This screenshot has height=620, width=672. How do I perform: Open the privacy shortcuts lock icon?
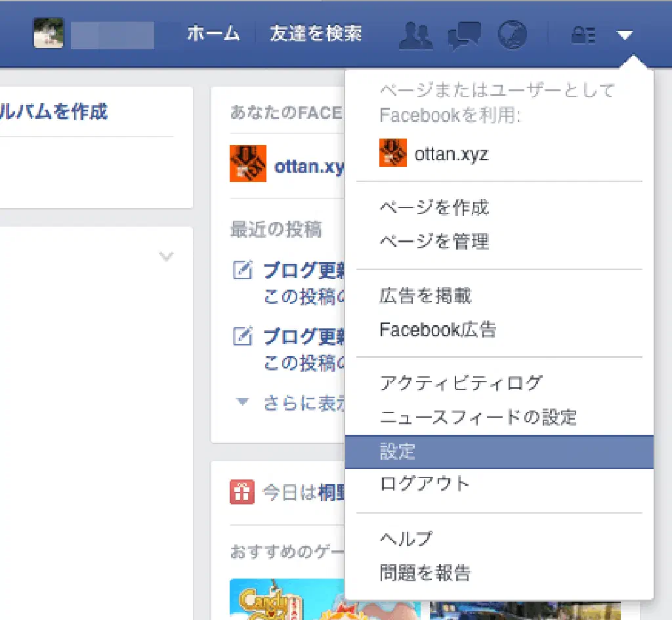click(583, 35)
